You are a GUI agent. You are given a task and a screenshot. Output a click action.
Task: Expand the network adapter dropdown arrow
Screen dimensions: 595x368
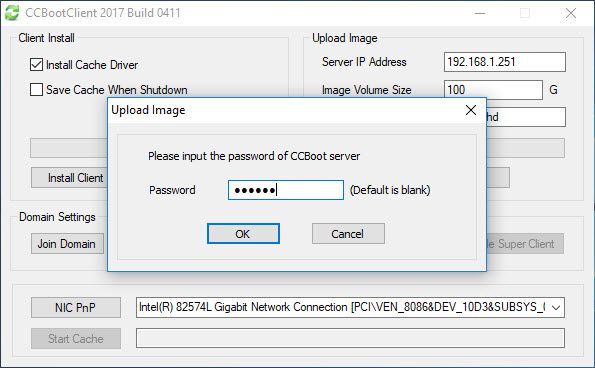556,307
